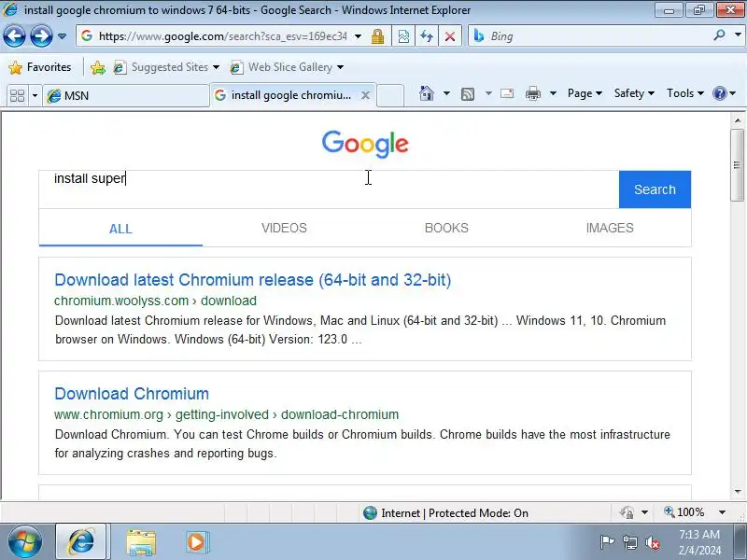The height and width of the screenshot is (560, 747).
Task: Click the RSS Feeds icon
Action: point(468,94)
